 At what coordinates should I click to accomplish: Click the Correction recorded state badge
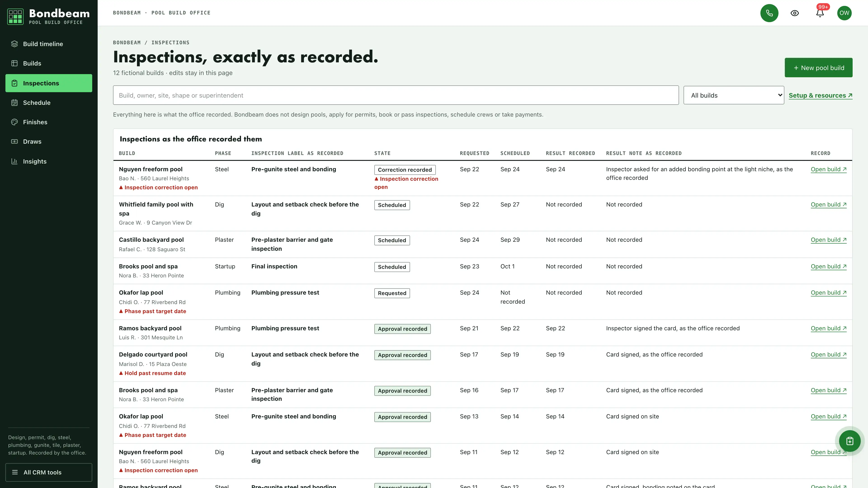coord(405,170)
